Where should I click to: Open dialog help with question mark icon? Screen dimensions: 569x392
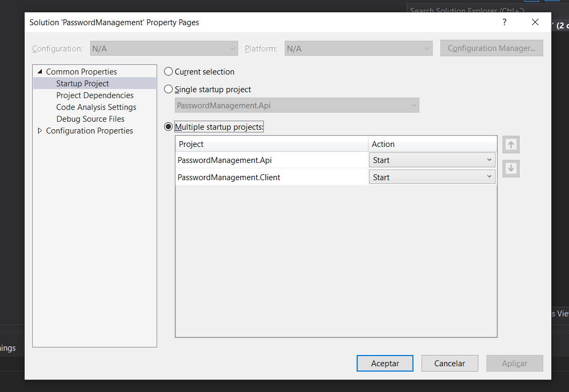pos(505,22)
